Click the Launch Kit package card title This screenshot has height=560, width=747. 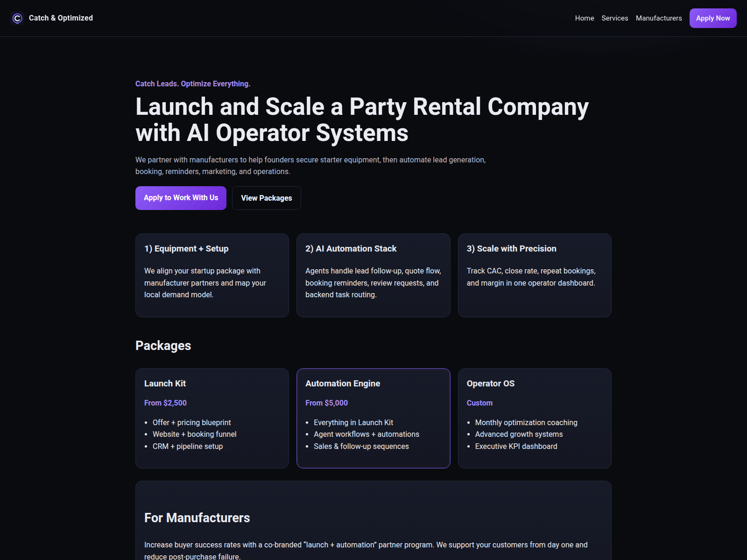[165, 384]
